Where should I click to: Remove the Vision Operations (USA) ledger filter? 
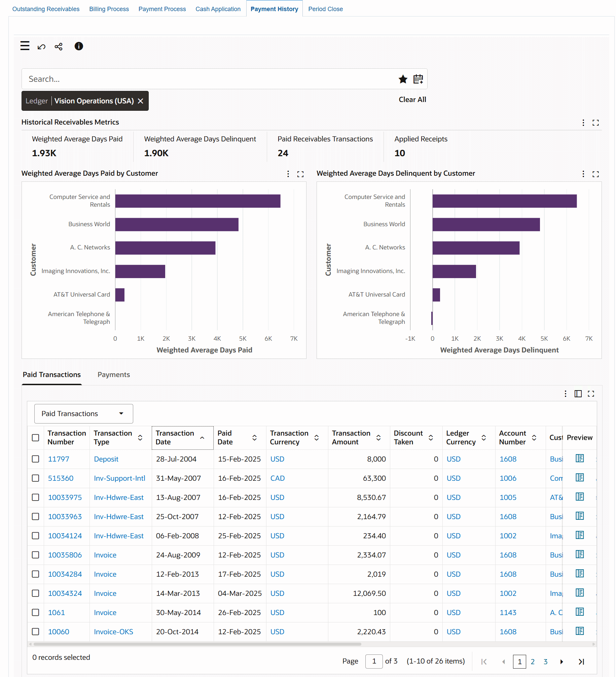(x=141, y=101)
